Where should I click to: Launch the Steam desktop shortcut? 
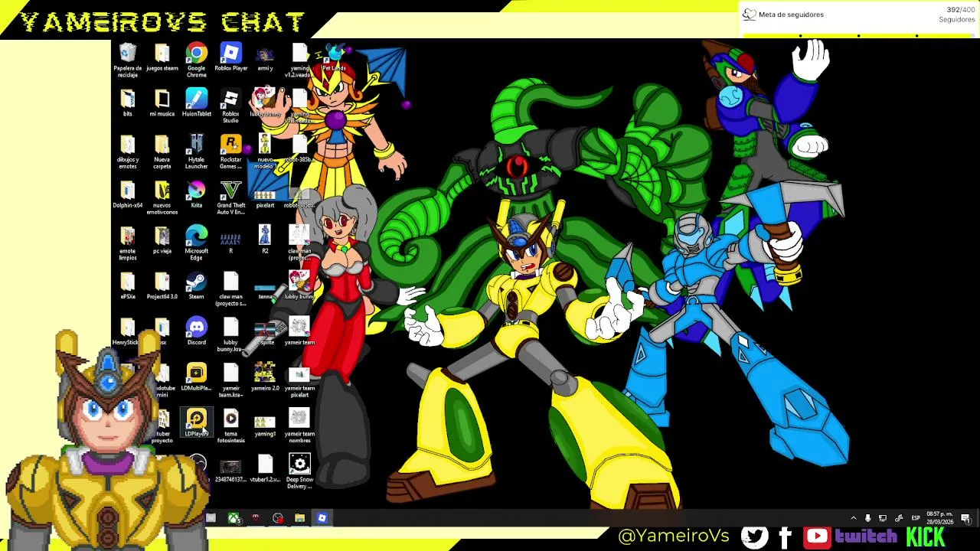(197, 286)
